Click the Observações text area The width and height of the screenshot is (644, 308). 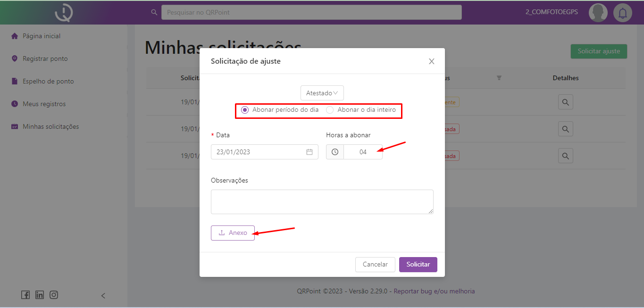click(x=322, y=202)
